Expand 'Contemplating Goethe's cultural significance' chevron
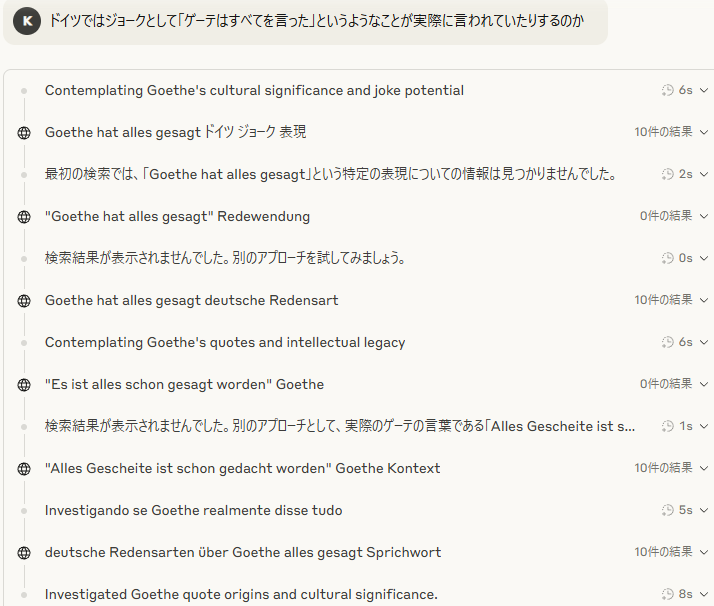Viewport: 714px width, 606px height. click(704, 91)
